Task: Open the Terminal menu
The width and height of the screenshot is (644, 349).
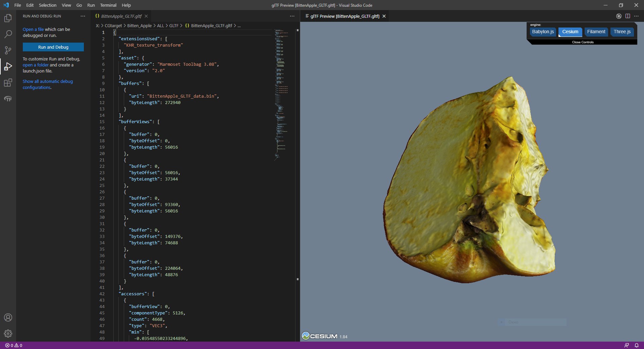Action: click(108, 5)
